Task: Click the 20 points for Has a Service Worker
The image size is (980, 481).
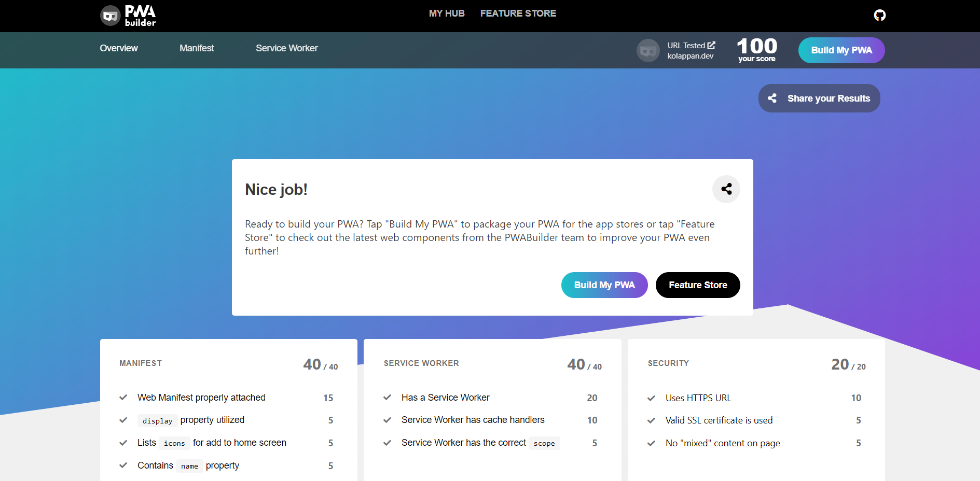Action: 592,398
